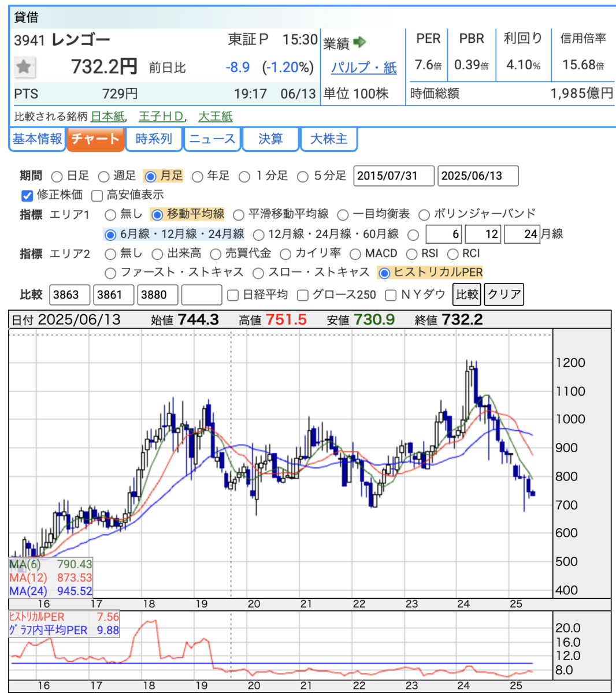Select the チャート tab
The image size is (616, 693).
click(x=95, y=139)
